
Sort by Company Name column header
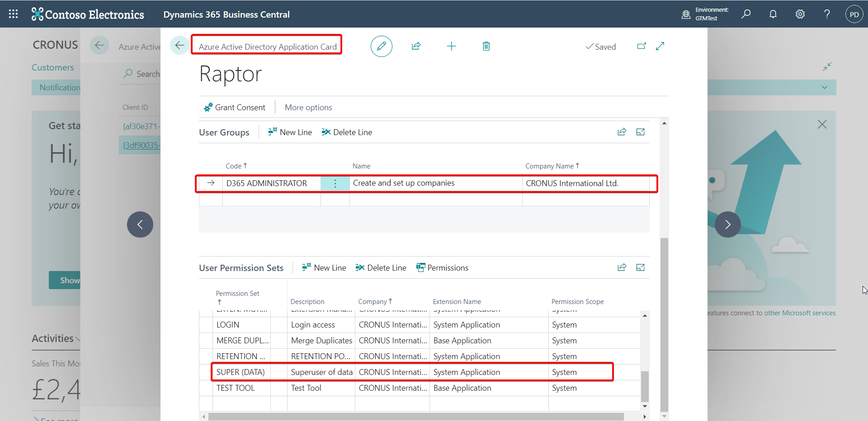(x=549, y=166)
